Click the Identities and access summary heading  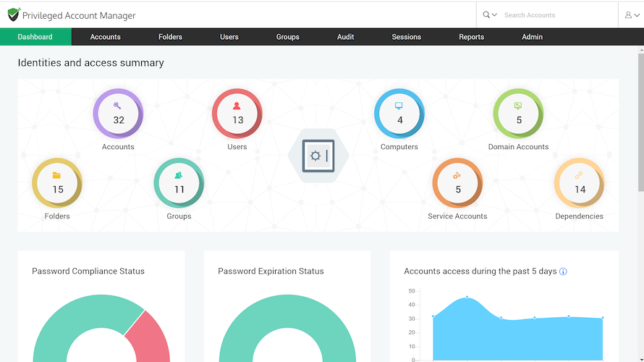(90, 63)
